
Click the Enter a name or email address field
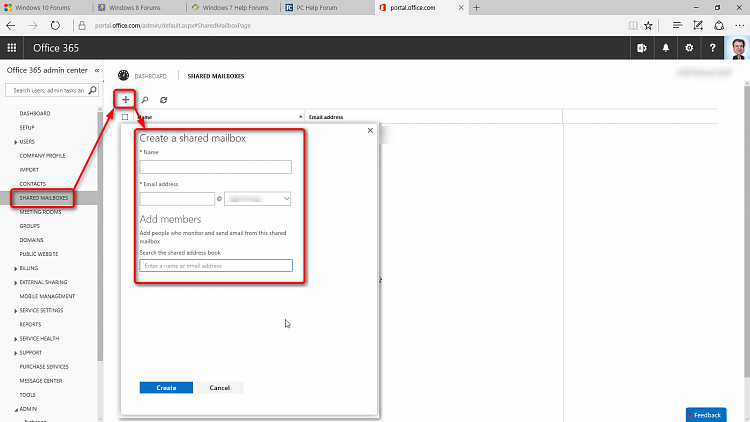(x=216, y=266)
